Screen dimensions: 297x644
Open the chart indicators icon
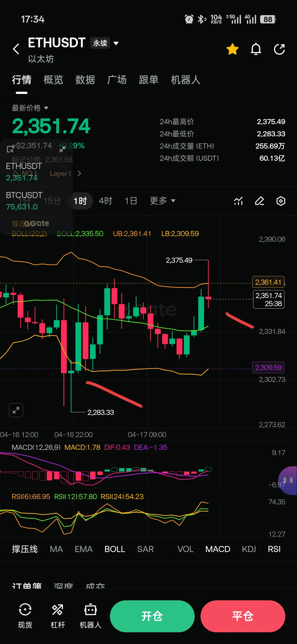click(x=238, y=201)
